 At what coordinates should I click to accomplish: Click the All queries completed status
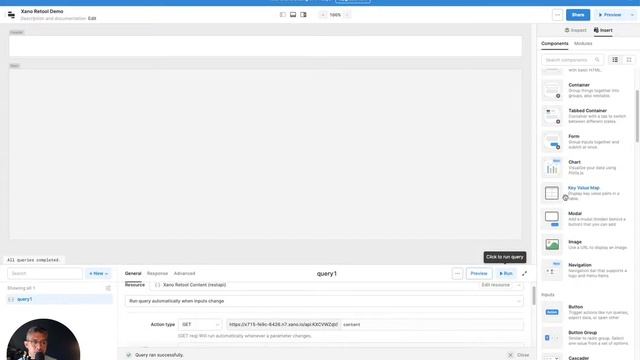[33, 260]
